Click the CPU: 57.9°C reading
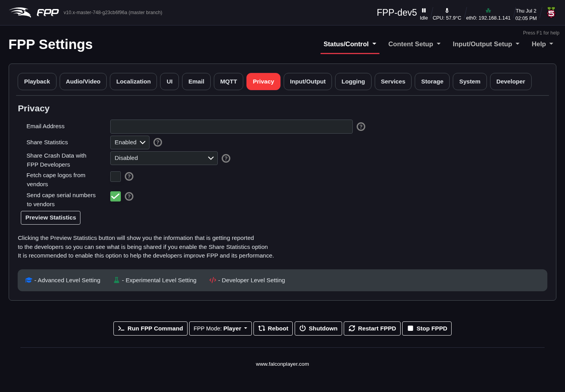Image resolution: width=565 pixels, height=392 pixels. (x=447, y=18)
